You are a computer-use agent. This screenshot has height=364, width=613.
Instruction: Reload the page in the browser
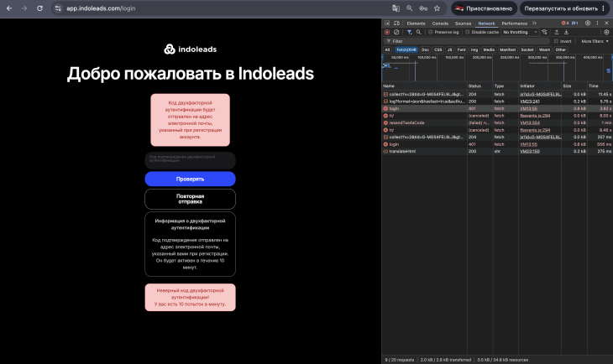tap(39, 8)
